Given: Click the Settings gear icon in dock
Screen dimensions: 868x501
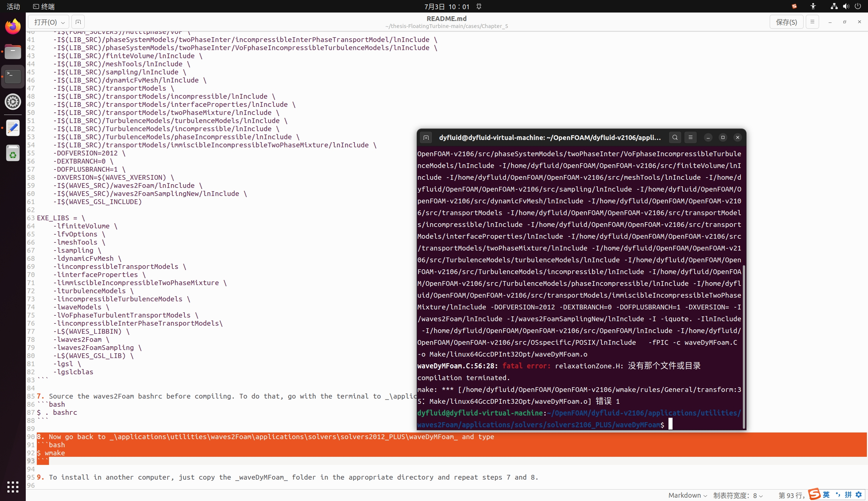Looking at the screenshot, I should click(x=13, y=101).
